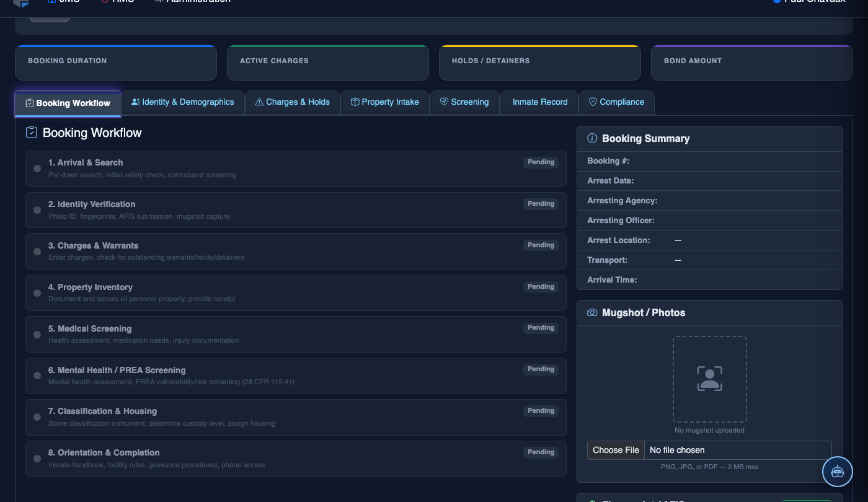
Task: Click the Active Charges stat card
Action: pos(328,63)
